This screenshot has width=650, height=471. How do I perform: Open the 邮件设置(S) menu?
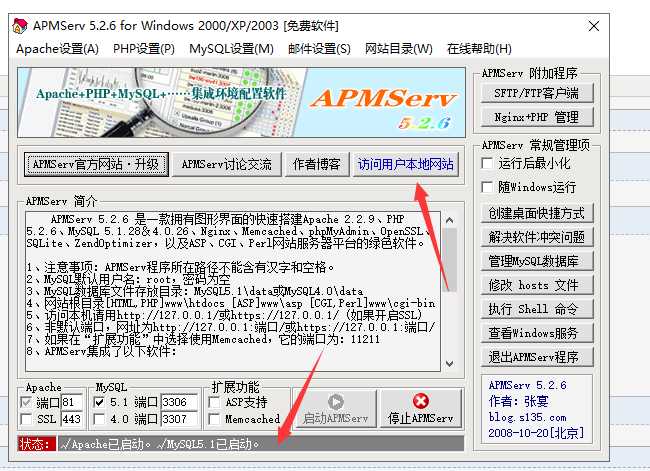[319, 49]
